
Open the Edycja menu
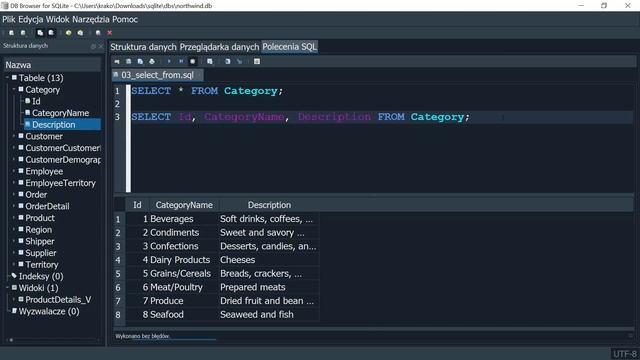click(x=31, y=19)
